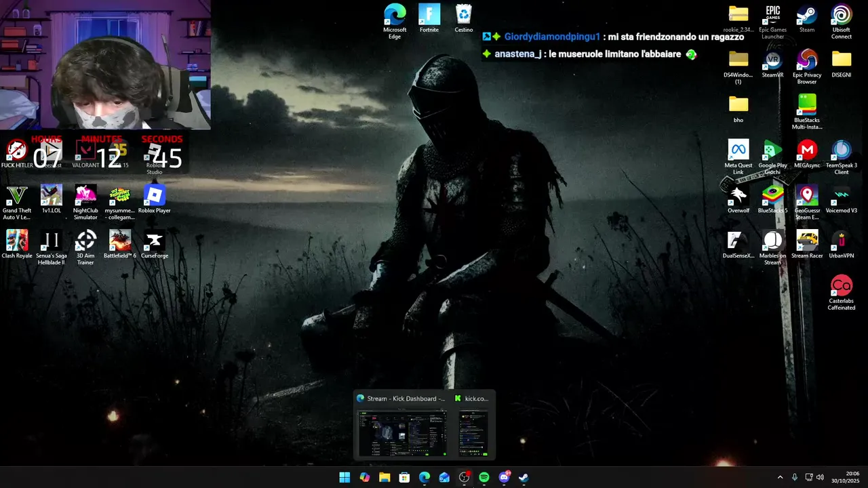Viewport: 868px width, 488px height.
Task: Launch the 3D Aim Trainer shortcut
Action: (85, 247)
